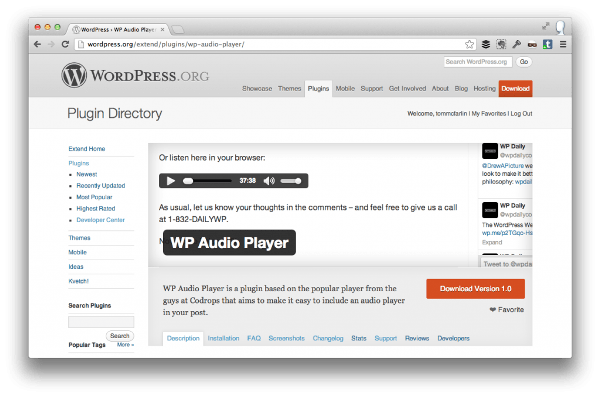Play the audio in the player
The width and height of the screenshot is (600, 397).
[x=171, y=181]
